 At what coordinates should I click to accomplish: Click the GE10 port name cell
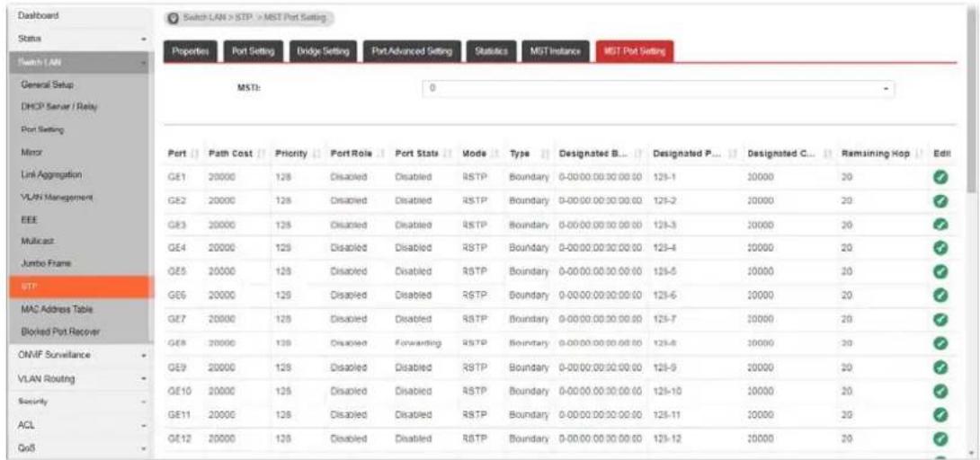pos(177,391)
